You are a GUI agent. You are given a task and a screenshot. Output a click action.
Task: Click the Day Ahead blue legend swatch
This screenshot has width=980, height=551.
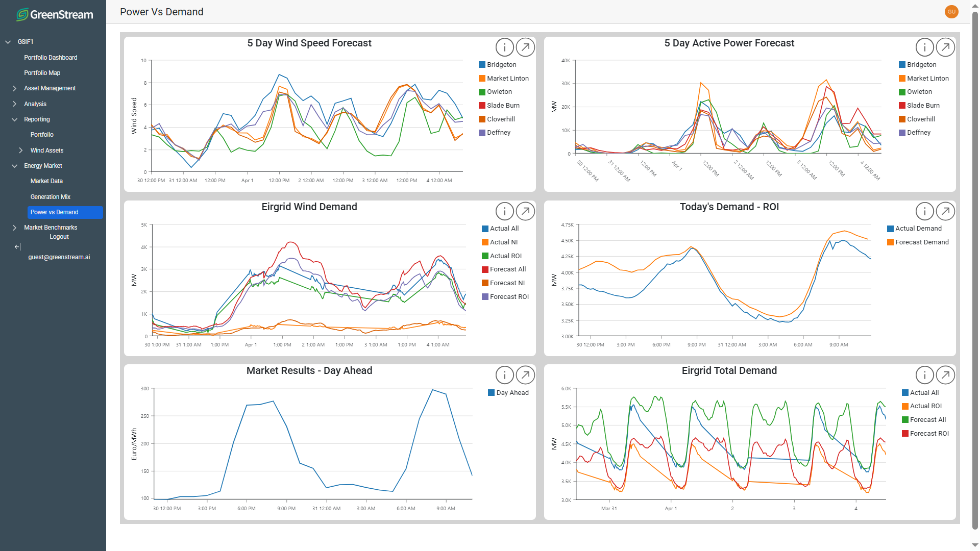tap(491, 393)
